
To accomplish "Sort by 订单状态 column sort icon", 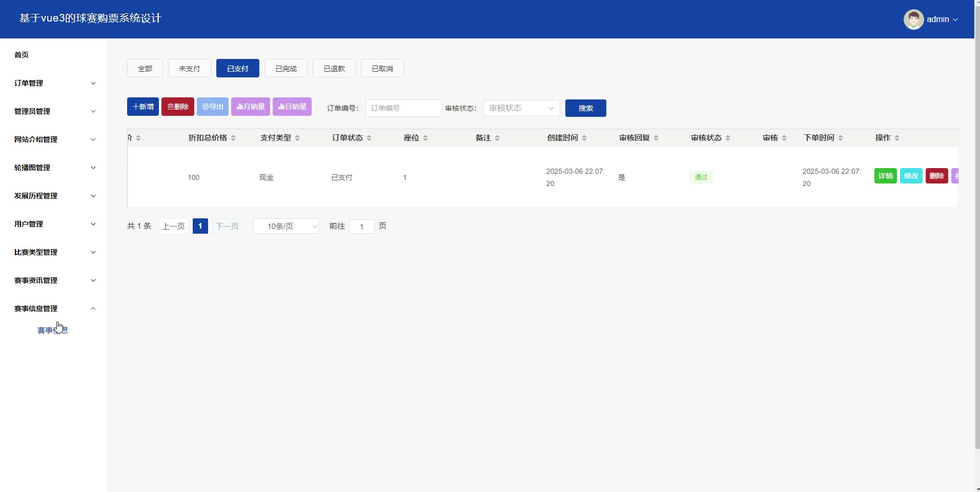I will point(369,138).
